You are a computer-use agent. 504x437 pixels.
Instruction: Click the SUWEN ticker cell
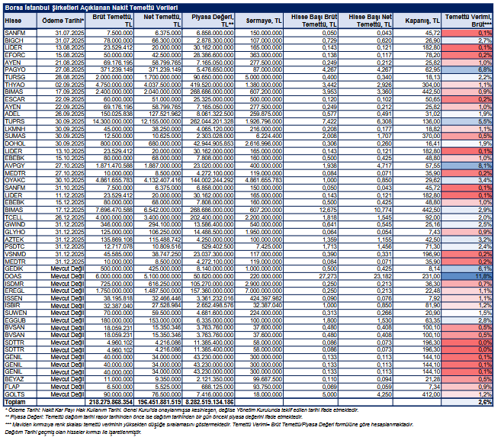(21, 313)
